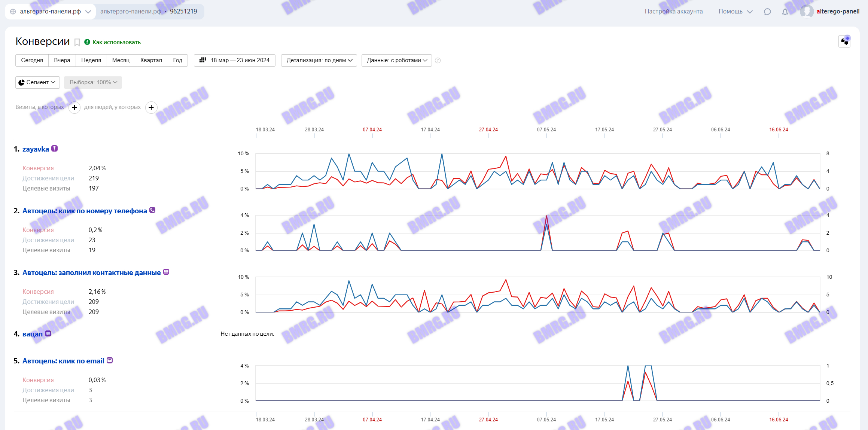Open Данные: с роботами dropdown

pos(396,60)
